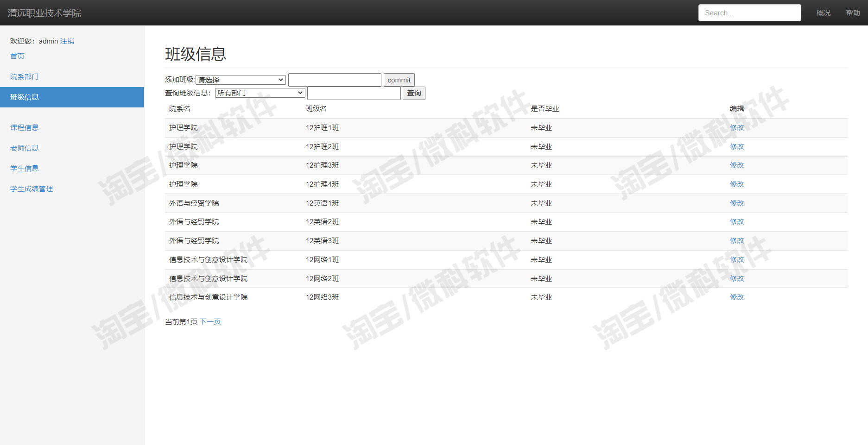Screen dimensions: 868x445
Task: Click 修改 for class 12英语1班
Action: click(737, 203)
